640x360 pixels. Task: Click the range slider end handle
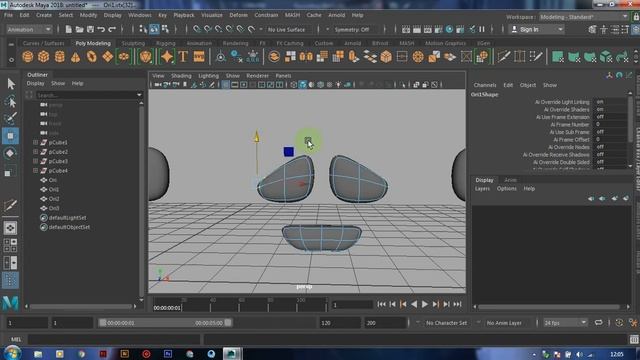click(228, 322)
